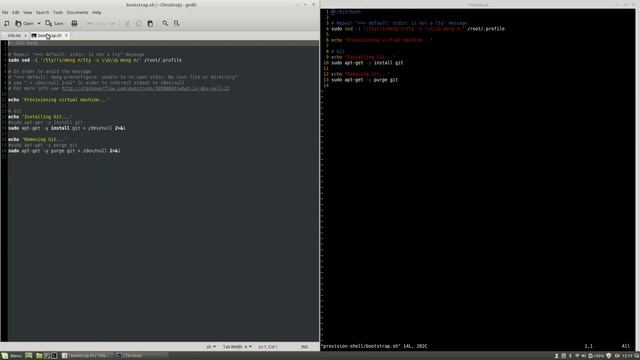Viewport: 640px width, 360px height.
Task: Undo the last edit in gedit
Action: click(x=96, y=23)
